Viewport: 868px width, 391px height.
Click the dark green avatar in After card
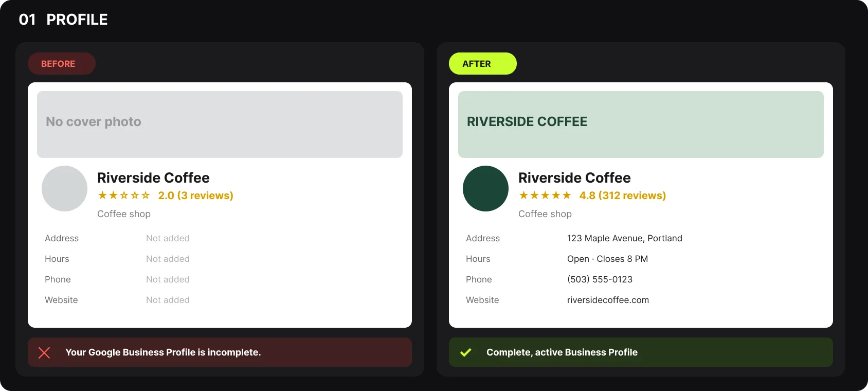485,188
